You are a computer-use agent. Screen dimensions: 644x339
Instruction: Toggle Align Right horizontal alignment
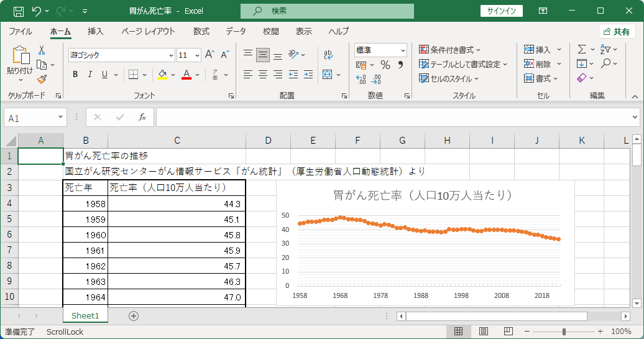pos(278,75)
